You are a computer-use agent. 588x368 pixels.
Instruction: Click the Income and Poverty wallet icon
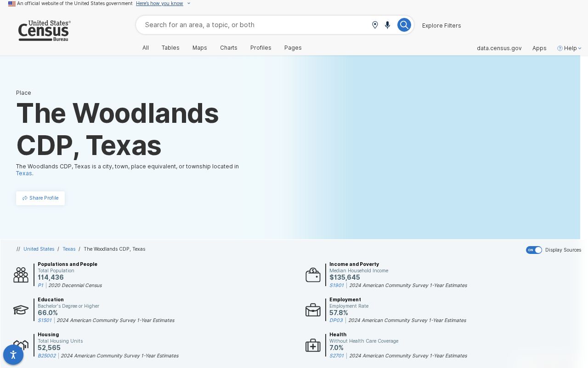pos(313,275)
